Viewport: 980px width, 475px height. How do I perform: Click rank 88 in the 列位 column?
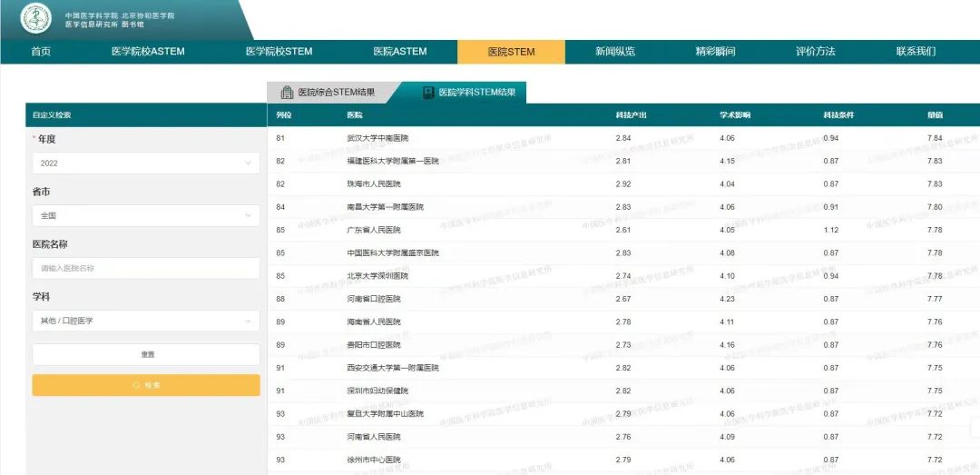click(280, 299)
